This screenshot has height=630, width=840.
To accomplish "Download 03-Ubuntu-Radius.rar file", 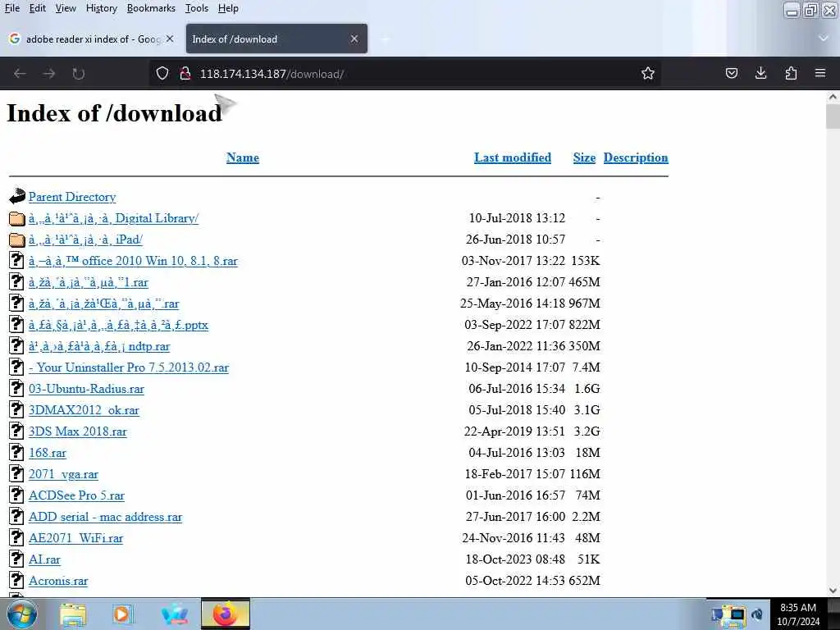I will coord(86,389).
